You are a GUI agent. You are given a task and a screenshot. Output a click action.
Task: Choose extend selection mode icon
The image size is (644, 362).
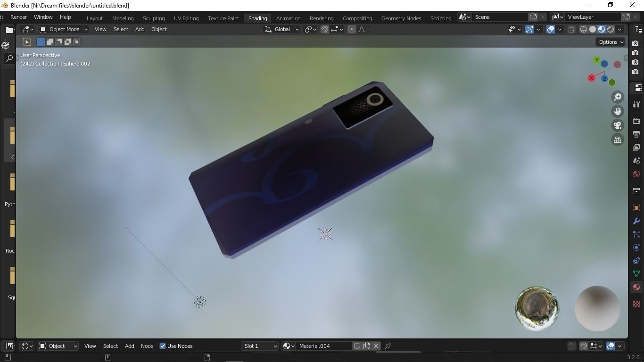click(x=50, y=42)
